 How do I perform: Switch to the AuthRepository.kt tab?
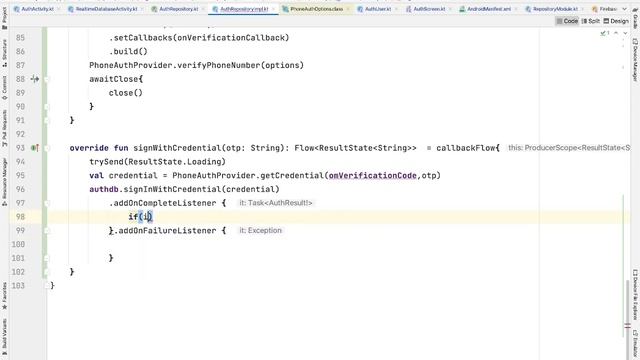(178, 9)
